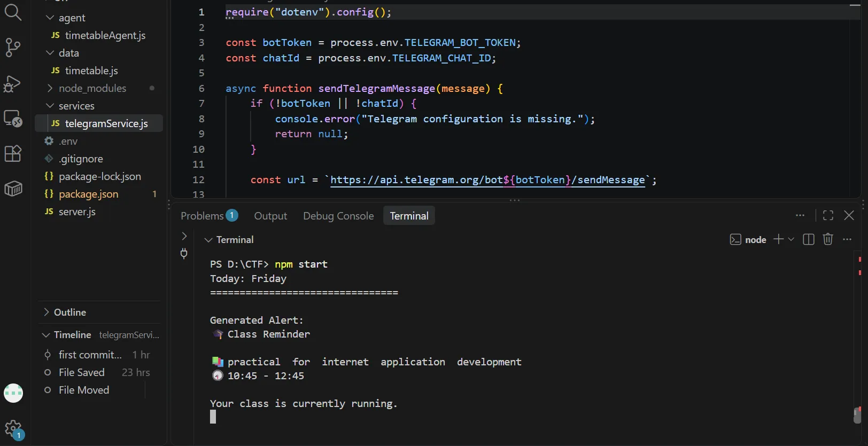Open package-lock.json file
The image size is (868, 446).
[x=99, y=176]
